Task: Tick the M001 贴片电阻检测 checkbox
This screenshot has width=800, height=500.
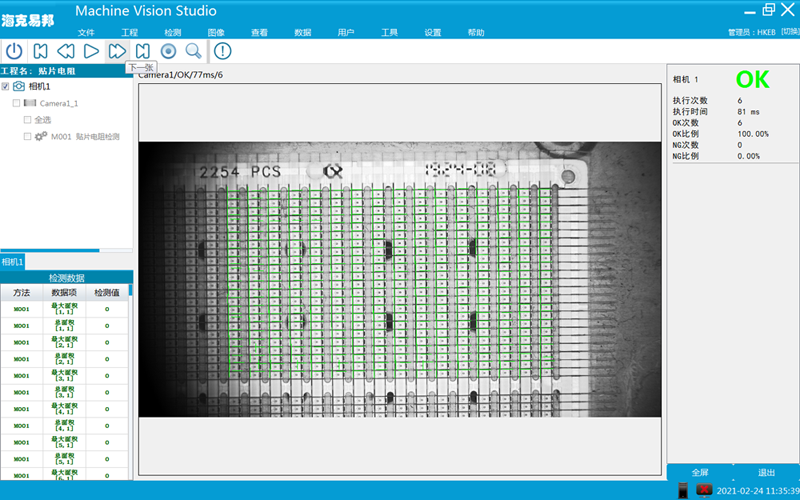Action: coord(27,136)
